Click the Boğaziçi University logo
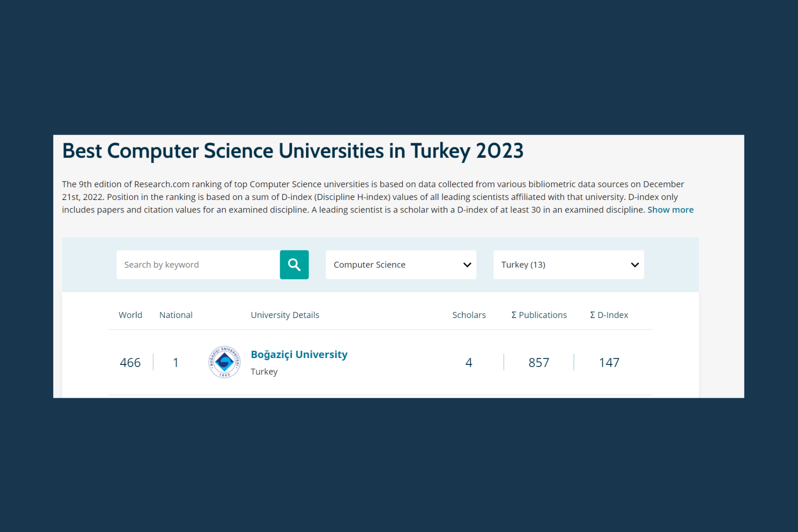 [224, 362]
